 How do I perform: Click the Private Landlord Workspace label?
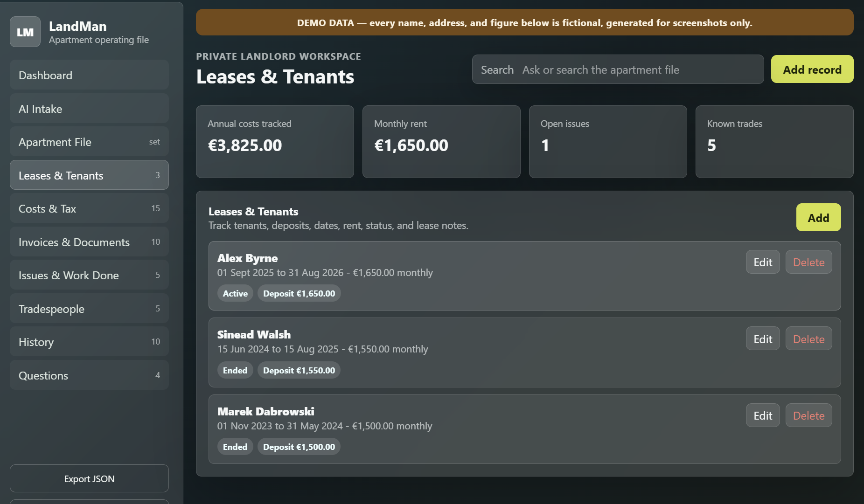click(x=279, y=56)
